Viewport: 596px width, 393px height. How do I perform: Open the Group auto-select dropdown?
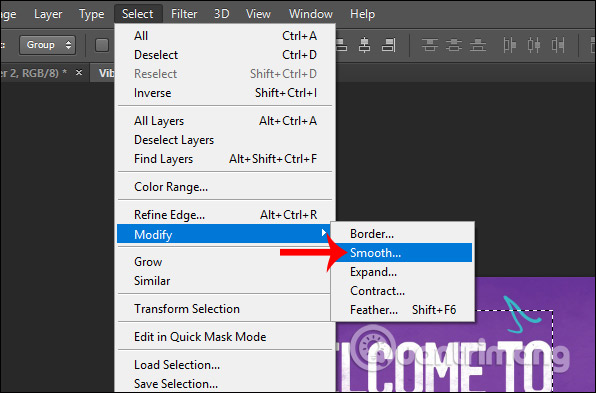(48, 45)
